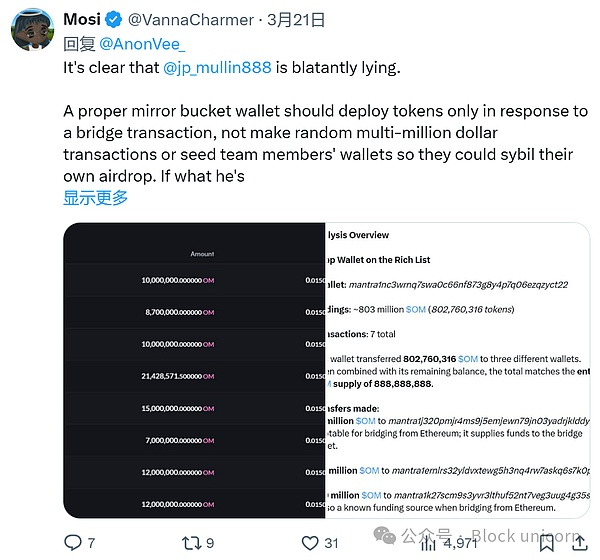Click the 8,700,000.000000 OM amount row
Viewport: 600px width, 560px height.
pyautogui.click(x=178, y=313)
